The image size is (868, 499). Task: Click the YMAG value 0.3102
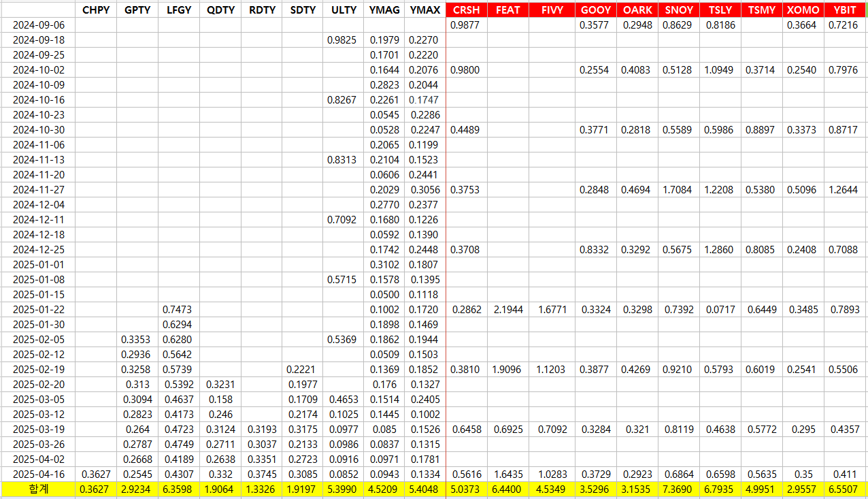coord(384,264)
